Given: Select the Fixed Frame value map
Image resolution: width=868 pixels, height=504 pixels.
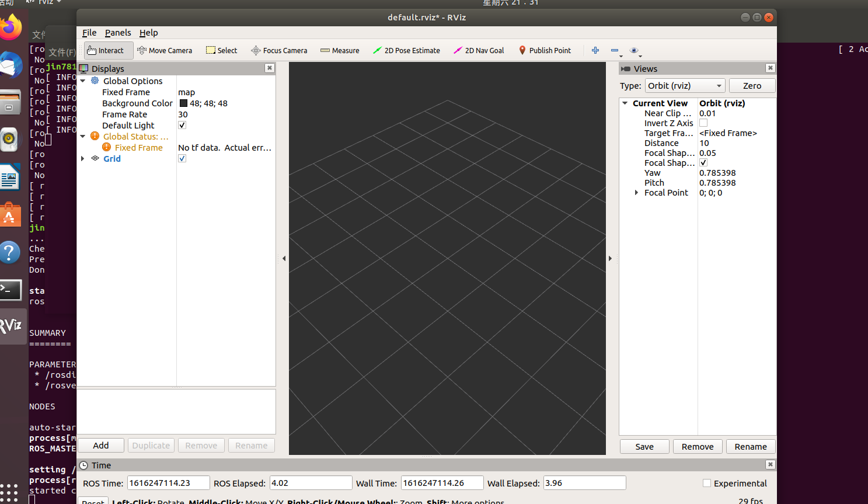Looking at the screenshot, I should click(x=187, y=92).
